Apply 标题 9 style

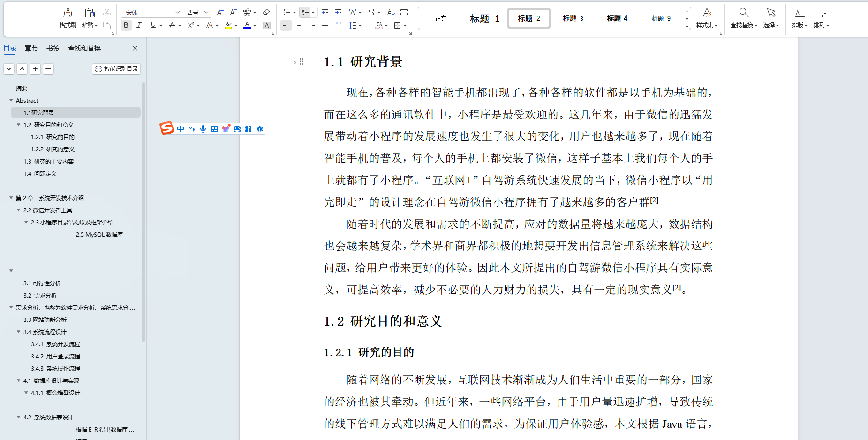661,19
